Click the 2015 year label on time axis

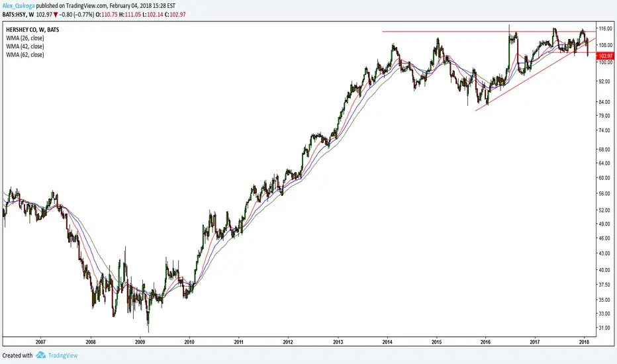tap(436, 342)
